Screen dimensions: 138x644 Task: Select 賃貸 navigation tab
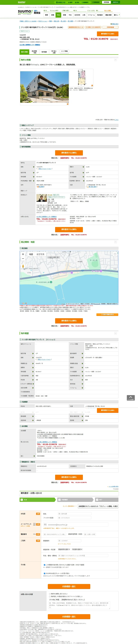point(46,15)
